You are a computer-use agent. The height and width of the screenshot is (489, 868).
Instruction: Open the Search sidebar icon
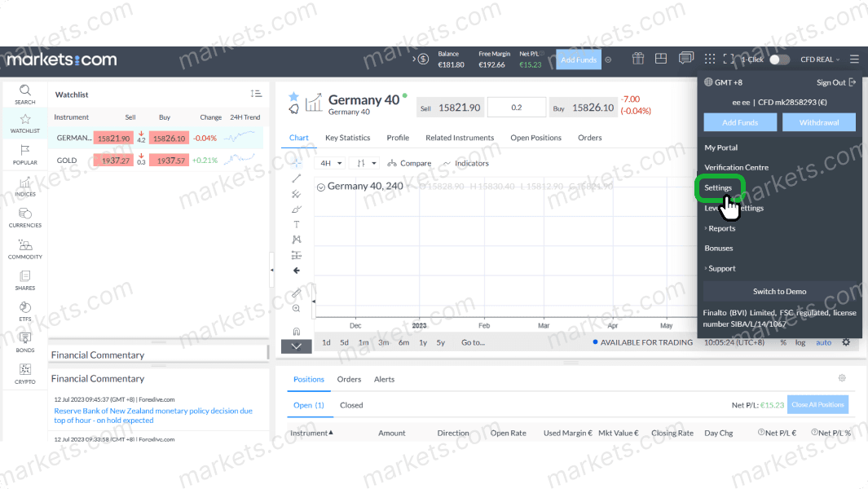(25, 95)
